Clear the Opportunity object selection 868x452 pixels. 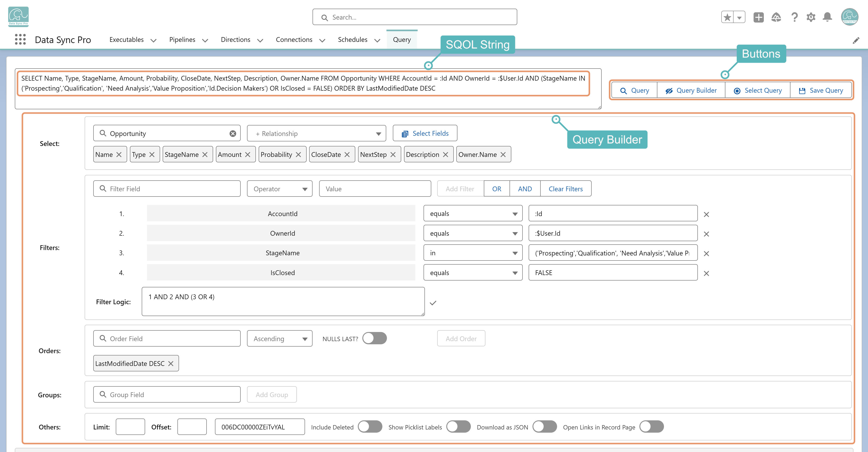point(233,134)
